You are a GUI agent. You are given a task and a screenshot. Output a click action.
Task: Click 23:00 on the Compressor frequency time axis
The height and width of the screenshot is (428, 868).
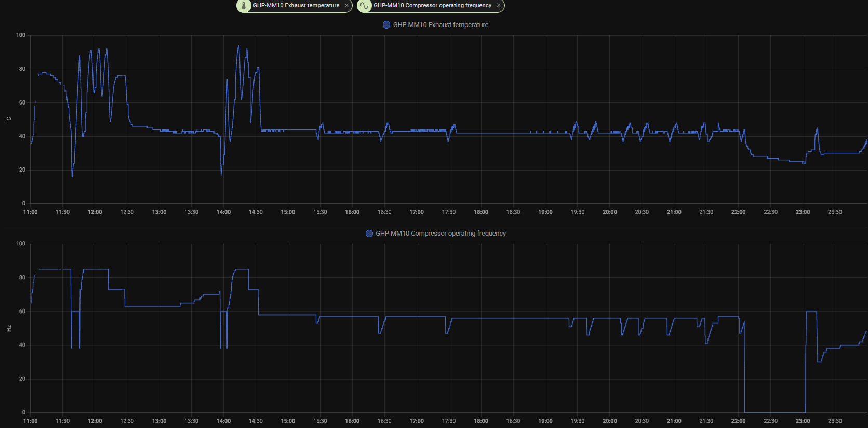[x=803, y=421]
